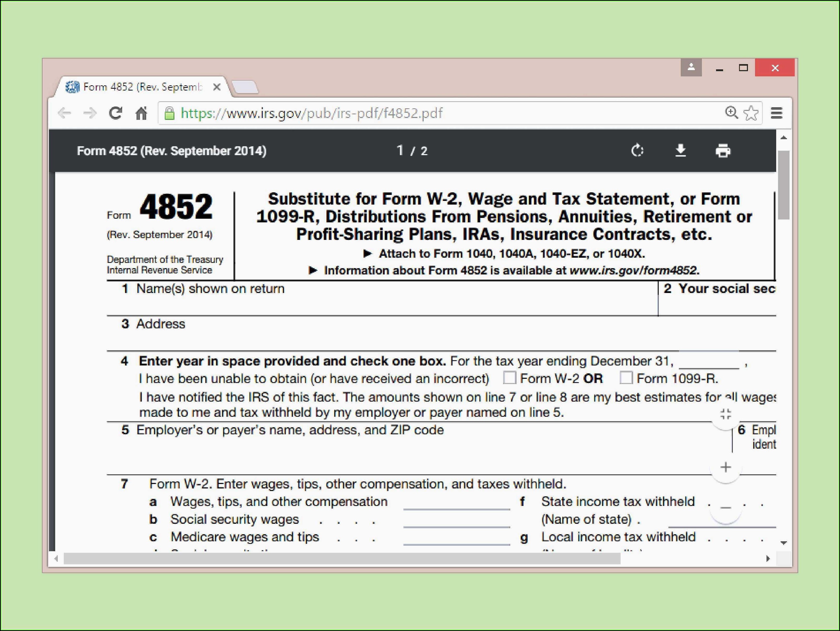840x631 pixels.
Task: Click the fit-to-page icon in the PDF viewer
Action: point(726,414)
